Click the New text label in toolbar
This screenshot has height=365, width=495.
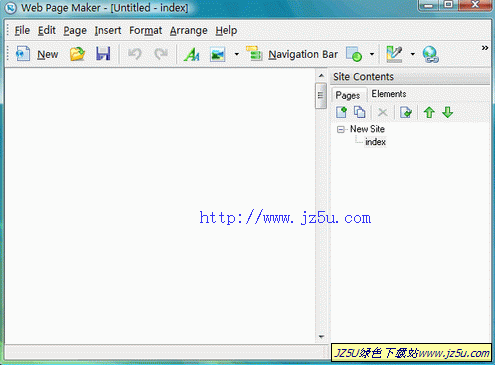[47, 54]
